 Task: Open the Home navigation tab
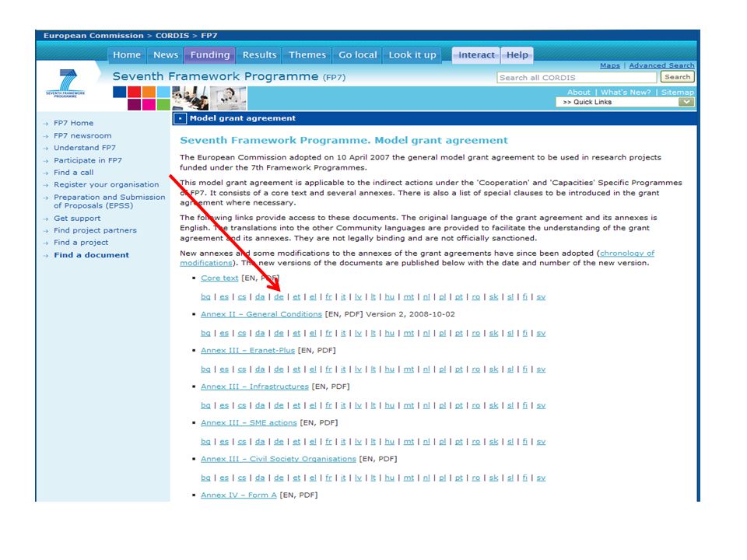click(127, 54)
